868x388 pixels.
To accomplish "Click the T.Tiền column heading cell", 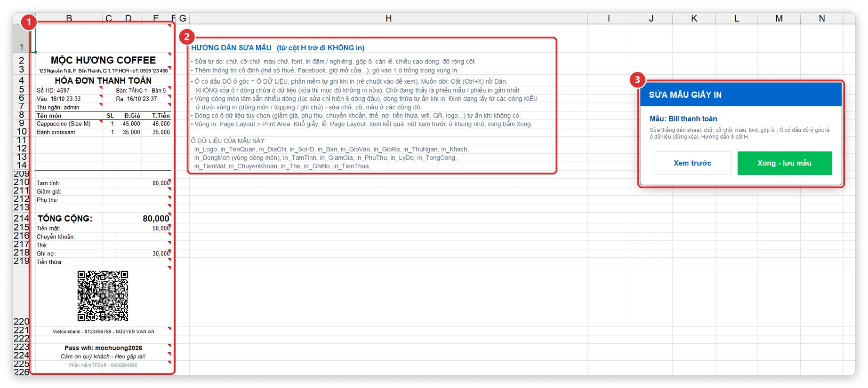I will [156, 116].
